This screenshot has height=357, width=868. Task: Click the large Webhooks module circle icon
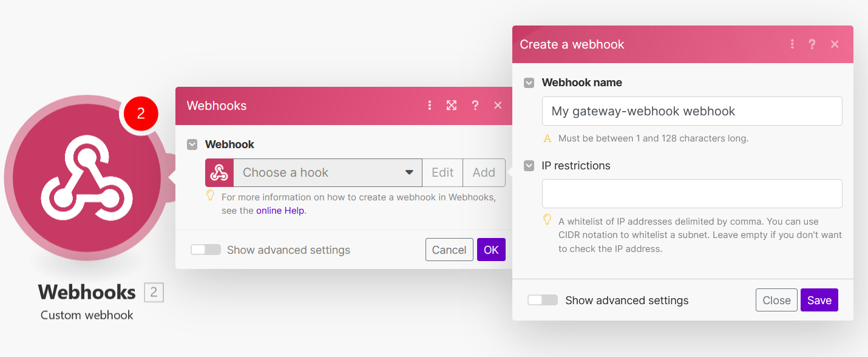(87, 178)
